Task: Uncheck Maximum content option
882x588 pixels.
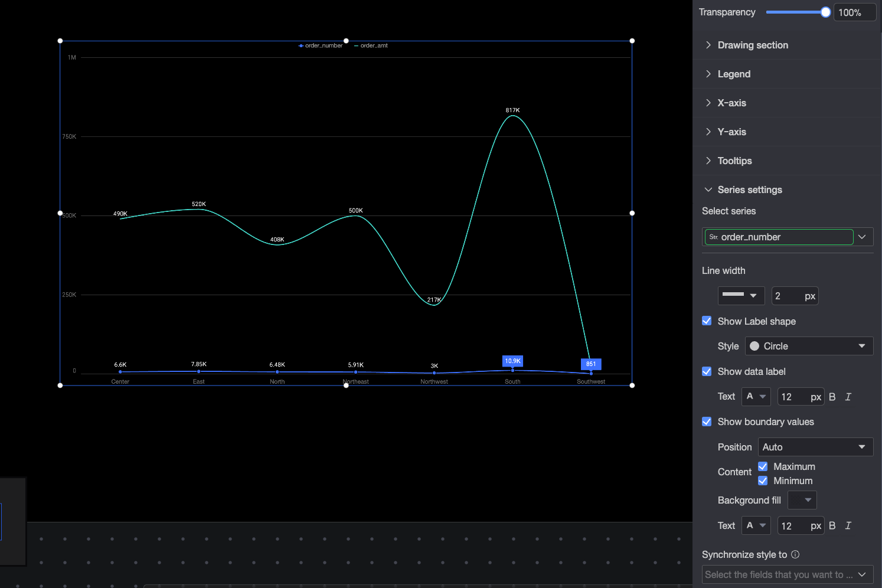Action: [763, 466]
